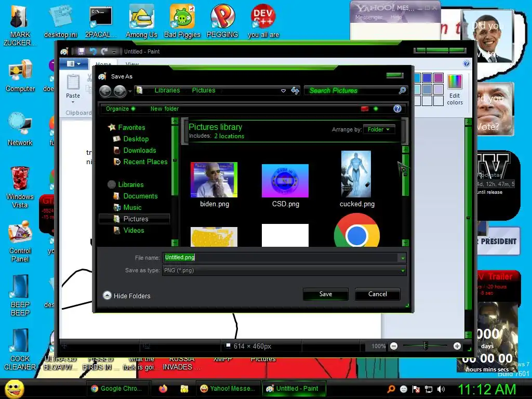
Task: Click the smiley Start button
Action: 14,389
